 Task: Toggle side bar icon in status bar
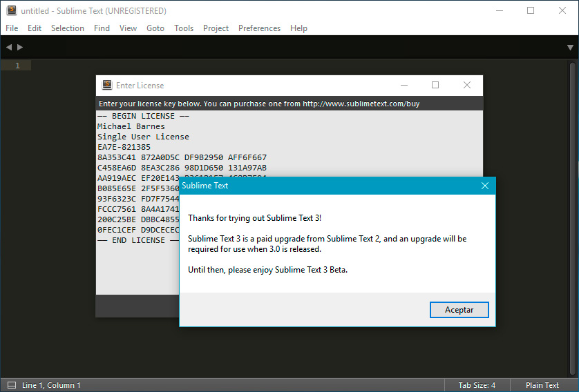click(x=12, y=385)
